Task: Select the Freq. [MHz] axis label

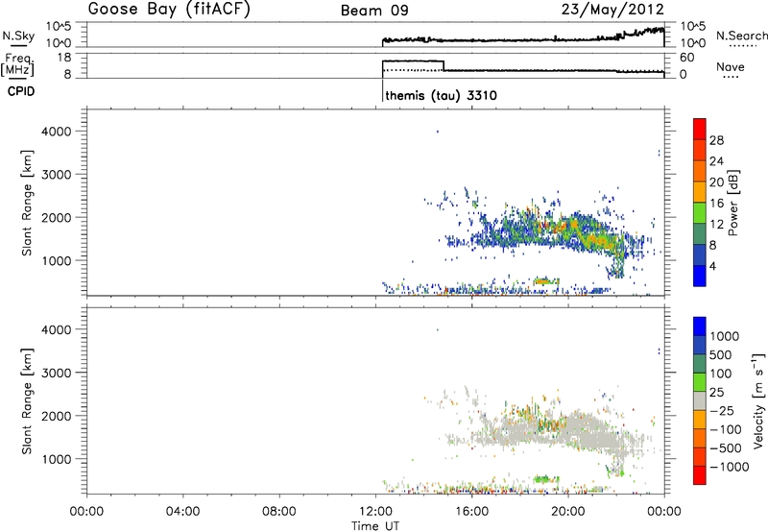Action: point(19,65)
